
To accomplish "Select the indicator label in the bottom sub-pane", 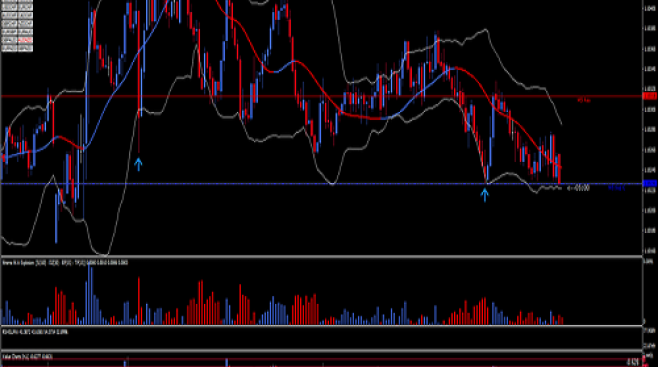I will coord(27,357).
